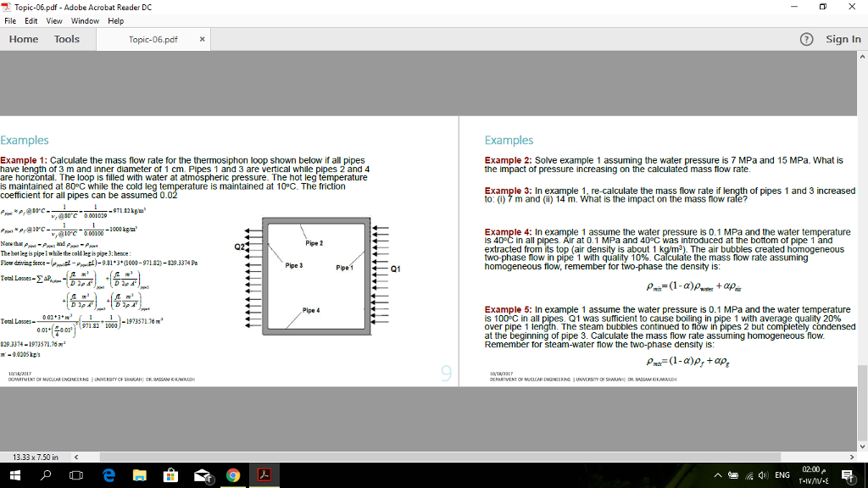Click the Start button
Screen dimensions: 868x488
pos(15,475)
